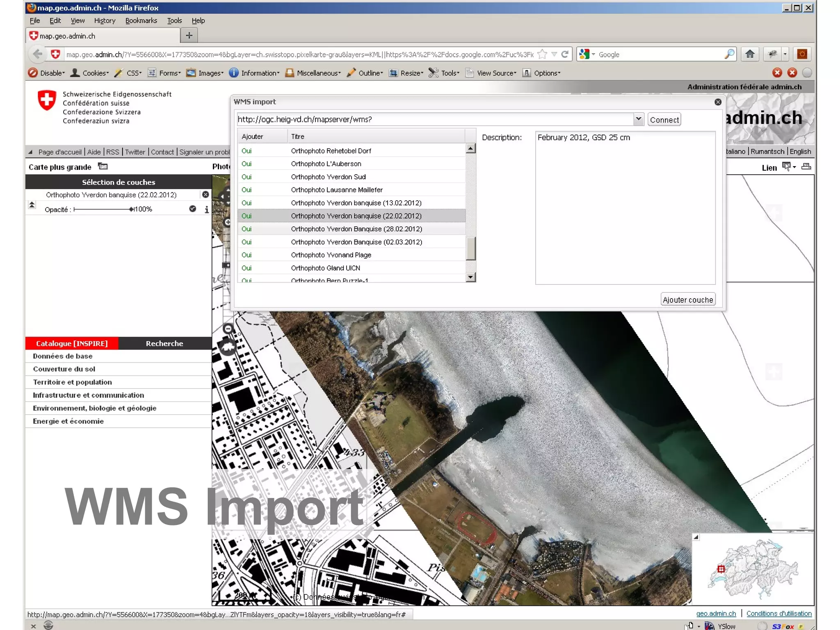Open the Forms dropdown menu
840x630 pixels.
164,73
